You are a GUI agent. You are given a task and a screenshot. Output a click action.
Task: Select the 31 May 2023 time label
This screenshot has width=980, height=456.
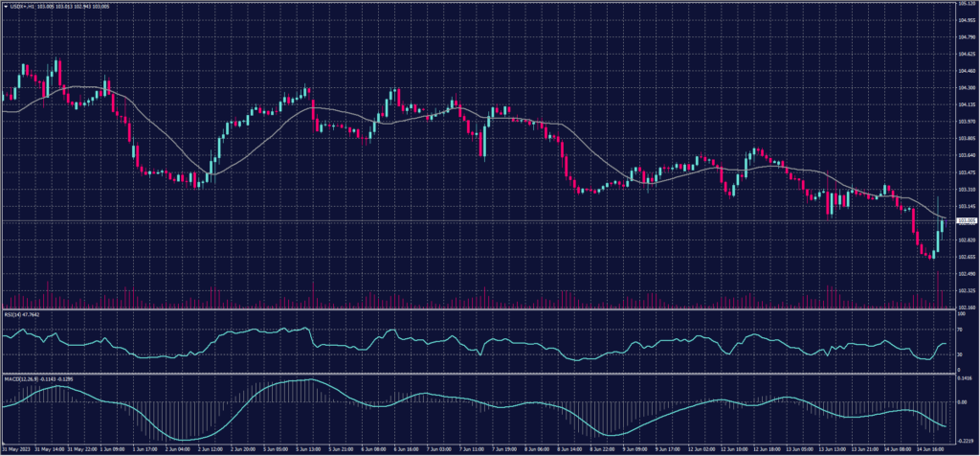(x=15, y=448)
